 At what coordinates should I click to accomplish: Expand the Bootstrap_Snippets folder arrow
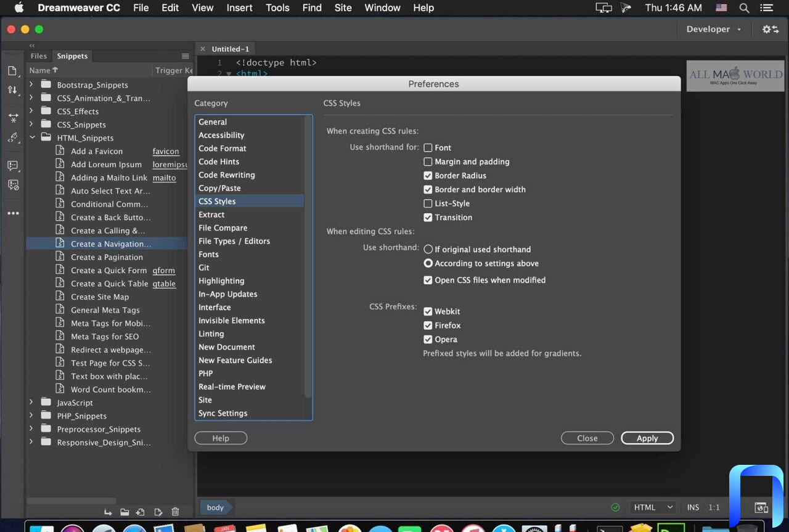point(31,84)
